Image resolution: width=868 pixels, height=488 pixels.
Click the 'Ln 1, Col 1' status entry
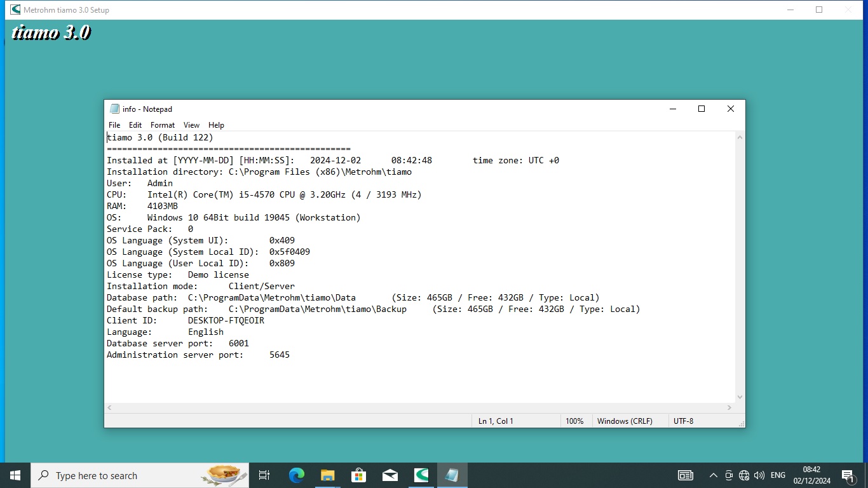[496, 421]
